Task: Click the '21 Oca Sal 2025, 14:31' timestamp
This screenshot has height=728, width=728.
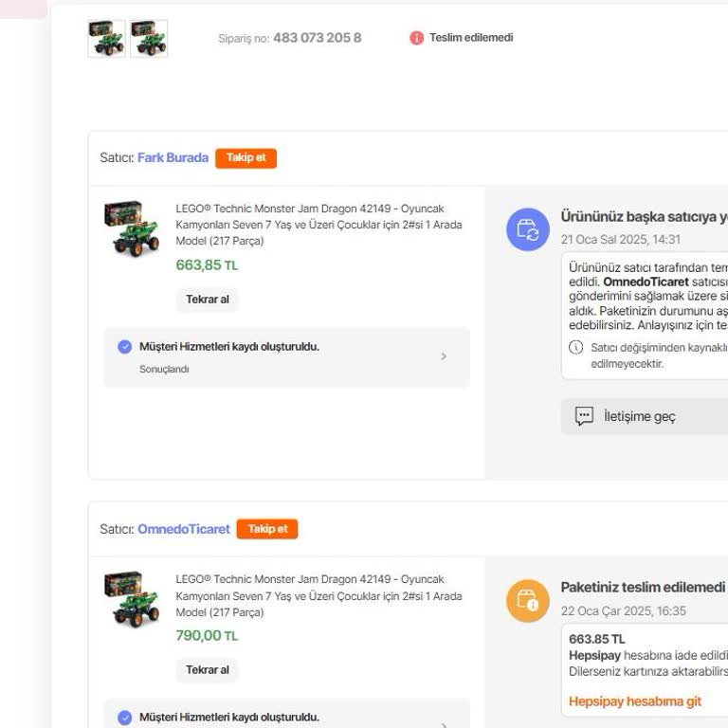Action: pyautogui.click(x=621, y=240)
